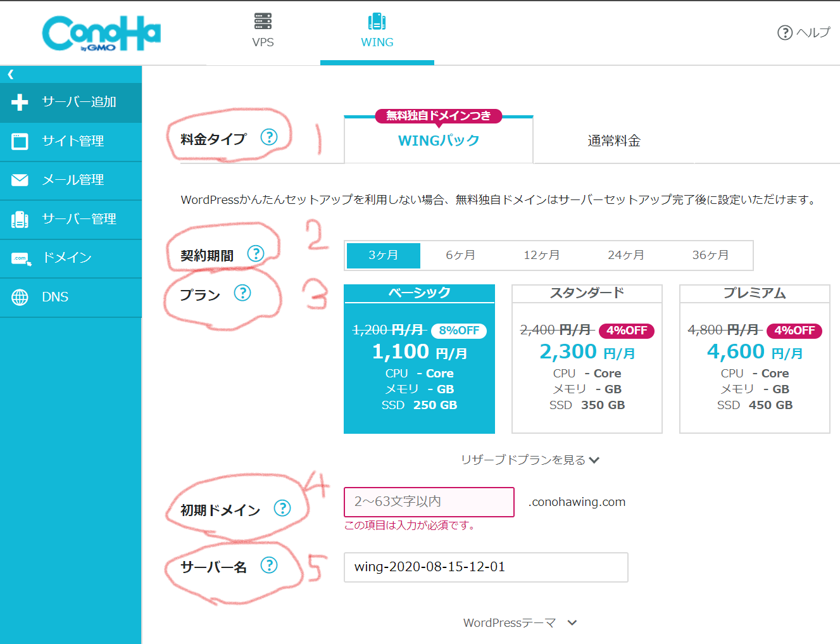Click the struck-through 2,400 円/月 price

[556, 330]
